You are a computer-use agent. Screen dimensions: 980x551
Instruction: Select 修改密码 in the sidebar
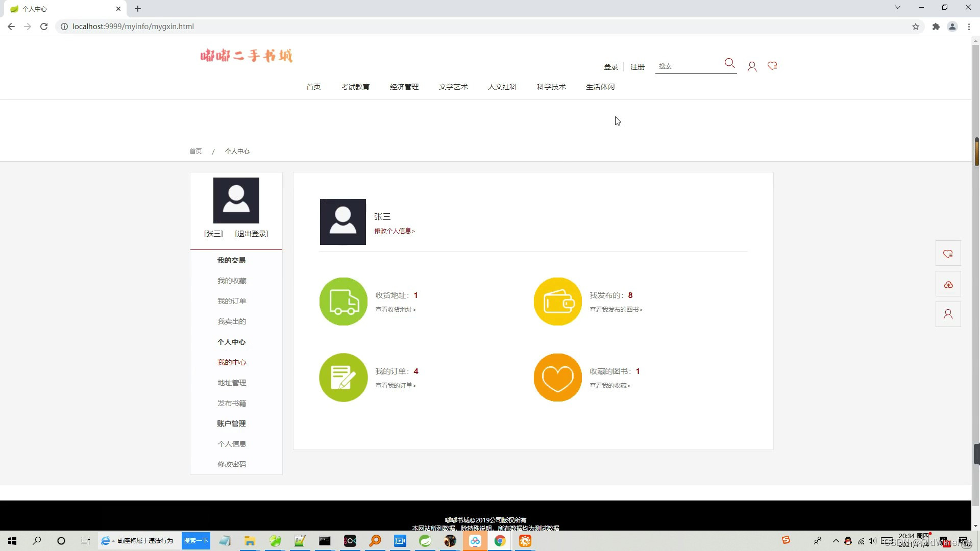(232, 464)
